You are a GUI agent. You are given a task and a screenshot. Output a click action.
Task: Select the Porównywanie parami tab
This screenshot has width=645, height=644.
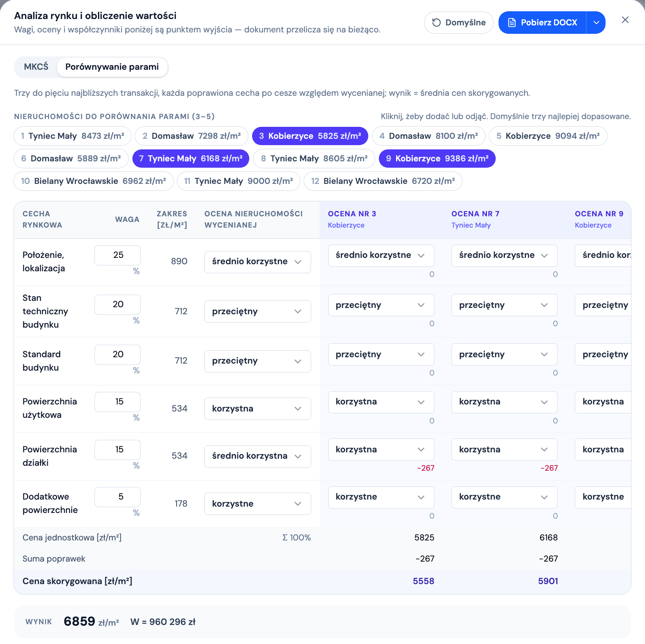click(112, 67)
